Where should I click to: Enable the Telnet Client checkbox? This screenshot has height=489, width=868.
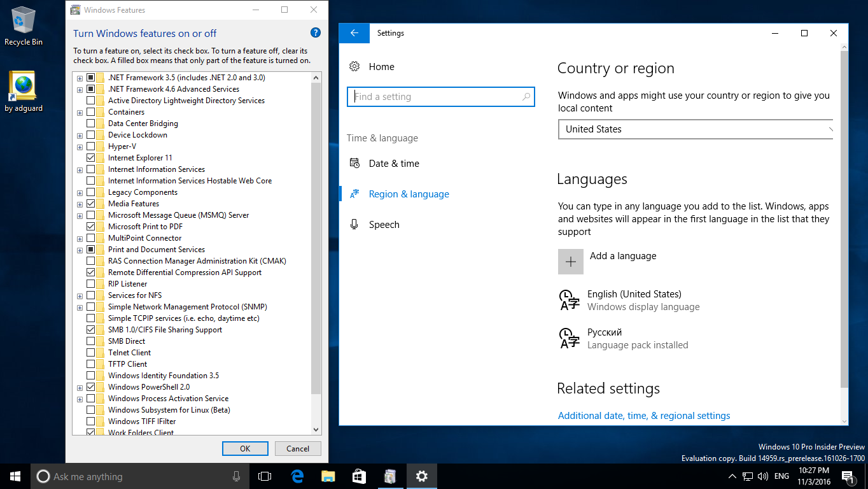pyautogui.click(x=90, y=353)
